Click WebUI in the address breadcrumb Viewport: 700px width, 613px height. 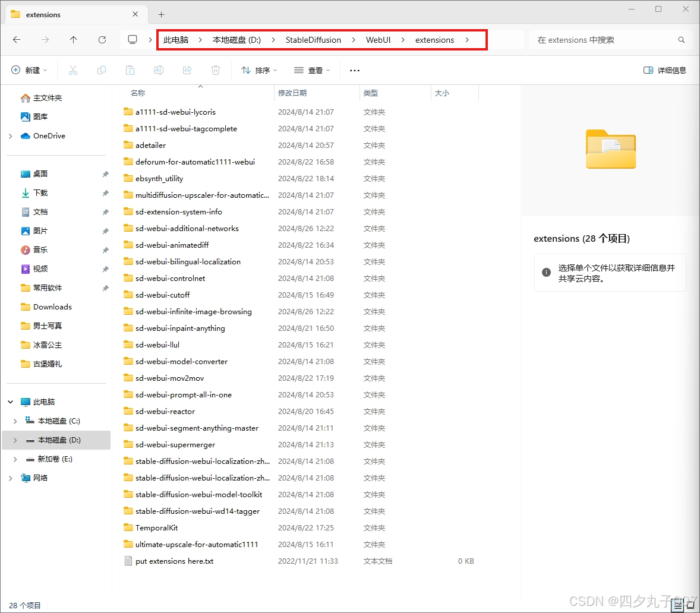click(378, 40)
